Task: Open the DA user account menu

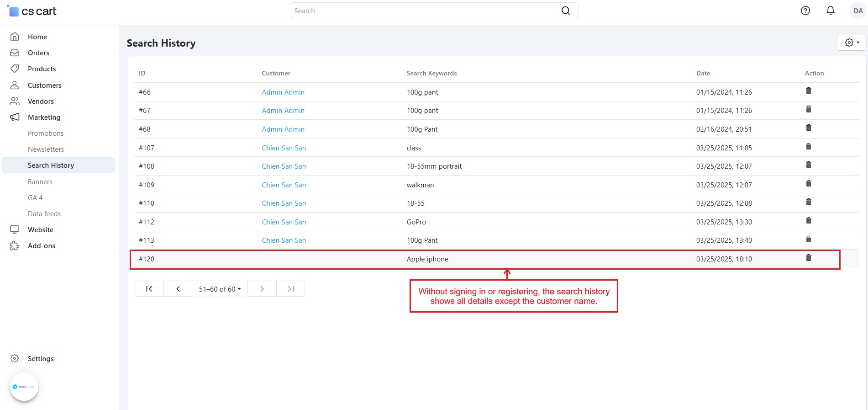Action: pos(857,11)
